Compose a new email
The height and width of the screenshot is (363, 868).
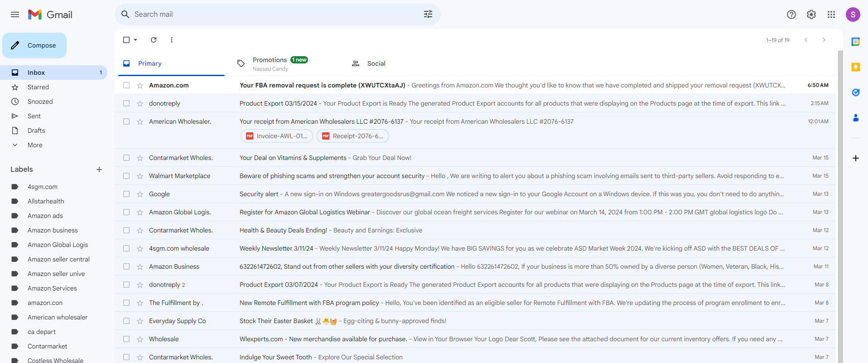[x=34, y=45]
